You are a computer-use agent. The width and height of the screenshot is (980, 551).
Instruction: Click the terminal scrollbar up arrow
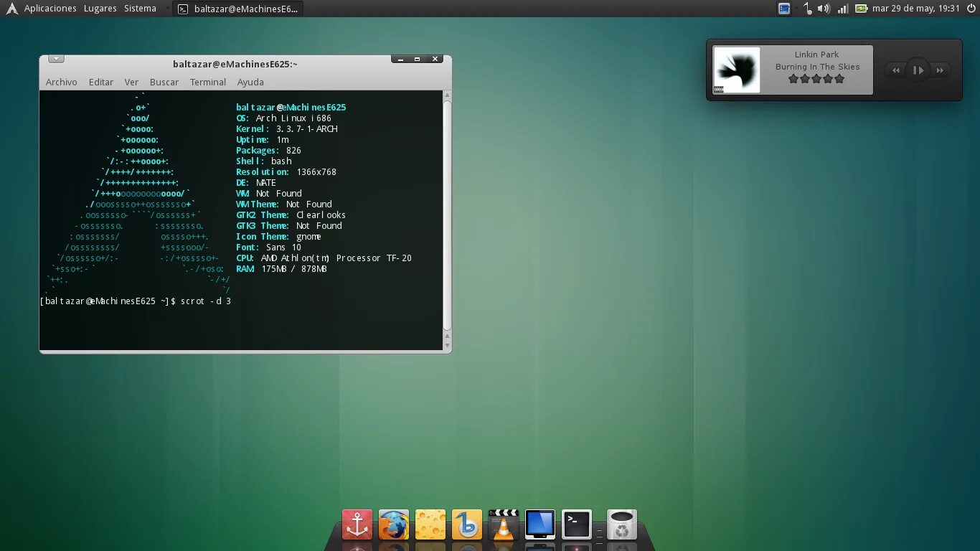point(448,95)
